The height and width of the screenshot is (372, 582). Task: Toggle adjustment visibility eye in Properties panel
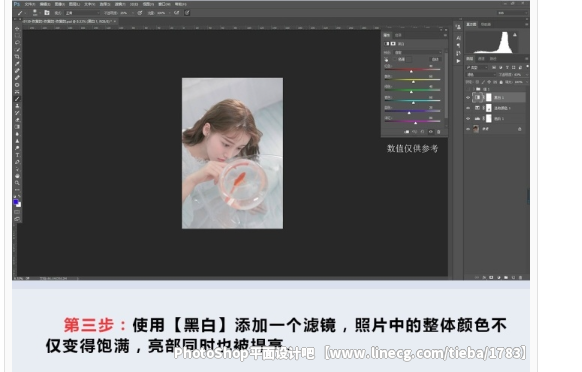click(x=431, y=132)
